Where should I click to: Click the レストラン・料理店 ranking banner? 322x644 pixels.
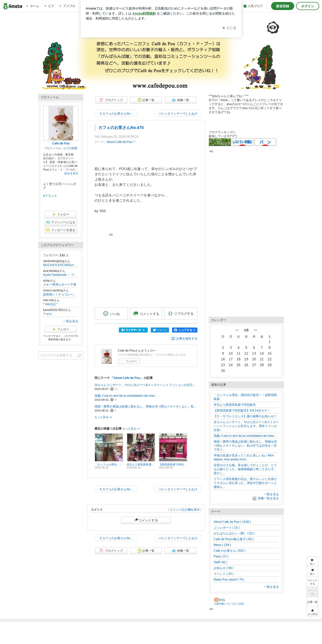[243, 142]
